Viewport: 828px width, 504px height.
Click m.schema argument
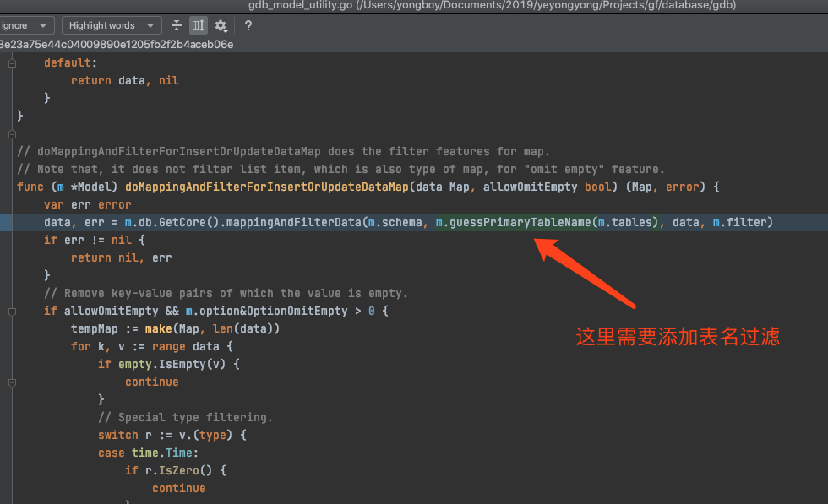point(395,222)
